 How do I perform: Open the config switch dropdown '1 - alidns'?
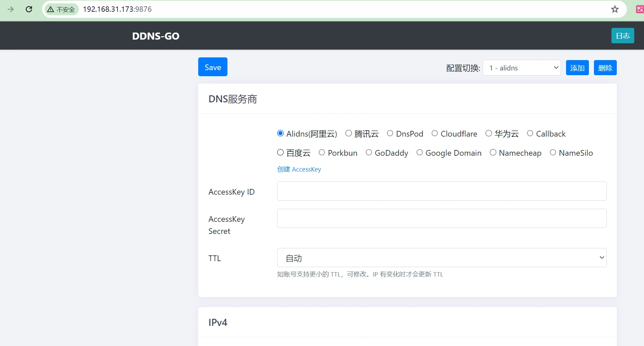tap(522, 68)
